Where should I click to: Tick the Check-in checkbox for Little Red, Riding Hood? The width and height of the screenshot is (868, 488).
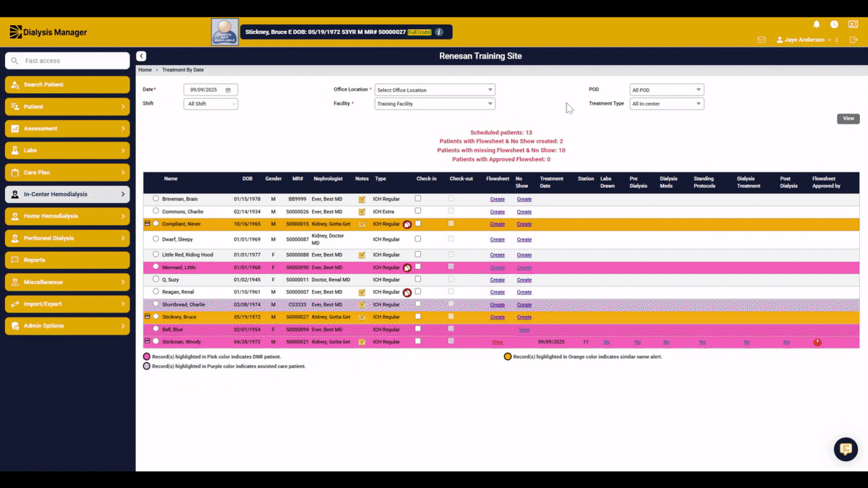coord(418,254)
